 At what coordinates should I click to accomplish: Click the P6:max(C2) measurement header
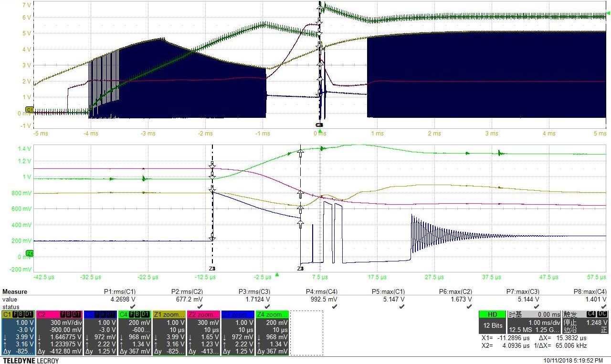click(x=456, y=291)
